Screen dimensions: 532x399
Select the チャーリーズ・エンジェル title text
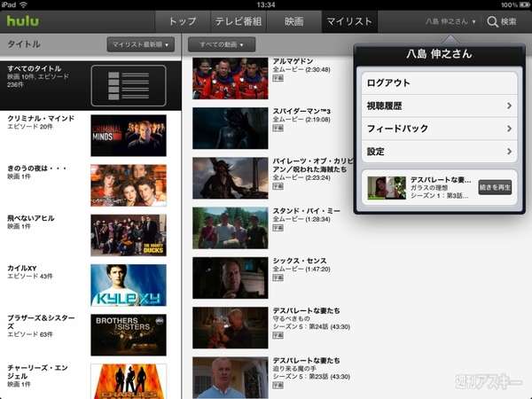tap(37, 372)
